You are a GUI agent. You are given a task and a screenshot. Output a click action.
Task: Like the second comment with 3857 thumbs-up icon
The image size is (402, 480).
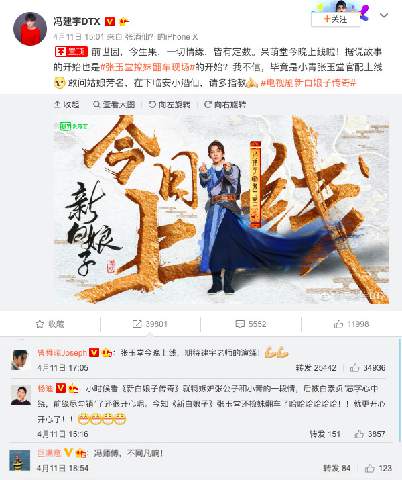click(370, 434)
